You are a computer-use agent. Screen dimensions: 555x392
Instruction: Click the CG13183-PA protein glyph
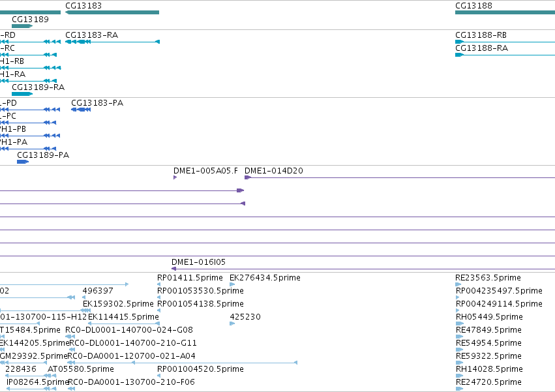[81, 110]
